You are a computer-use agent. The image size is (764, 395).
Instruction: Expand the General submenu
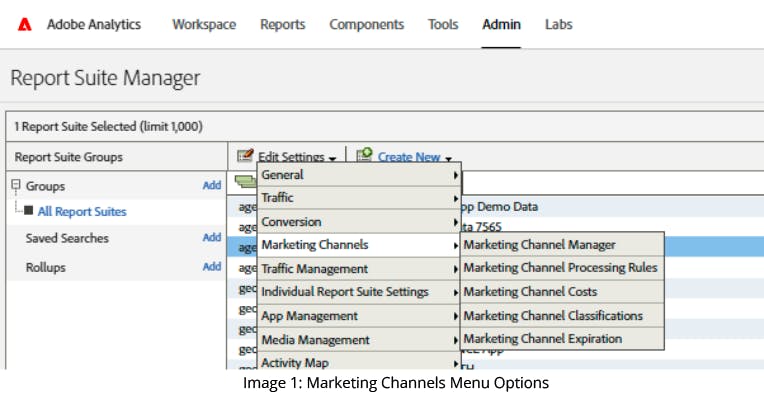click(359, 174)
